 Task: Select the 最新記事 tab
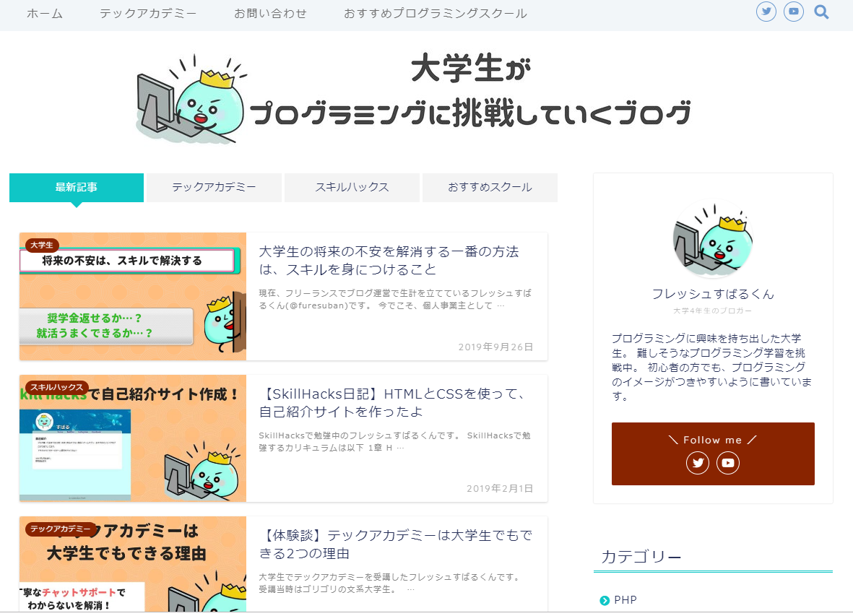76,188
